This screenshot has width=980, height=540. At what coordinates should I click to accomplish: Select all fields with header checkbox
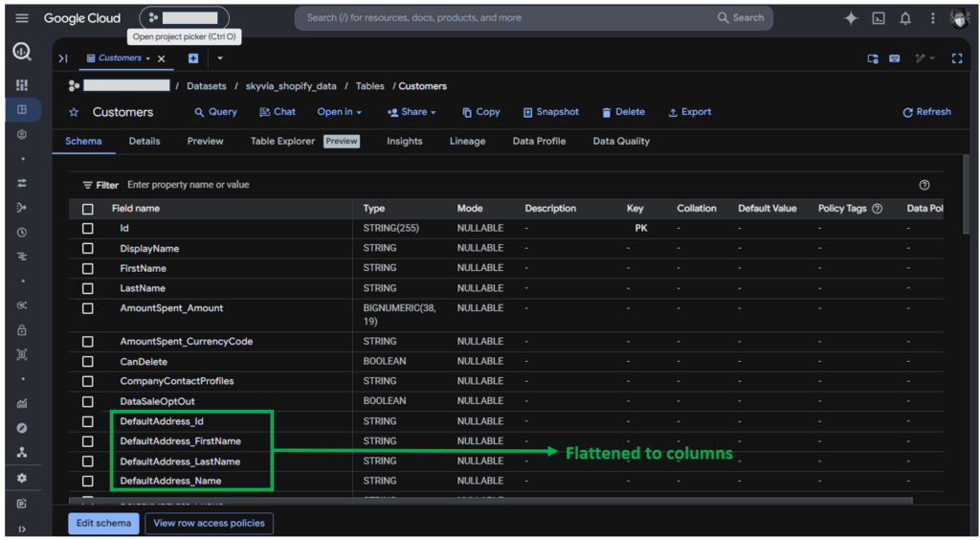pyautogui.click(x=87, y=209)
